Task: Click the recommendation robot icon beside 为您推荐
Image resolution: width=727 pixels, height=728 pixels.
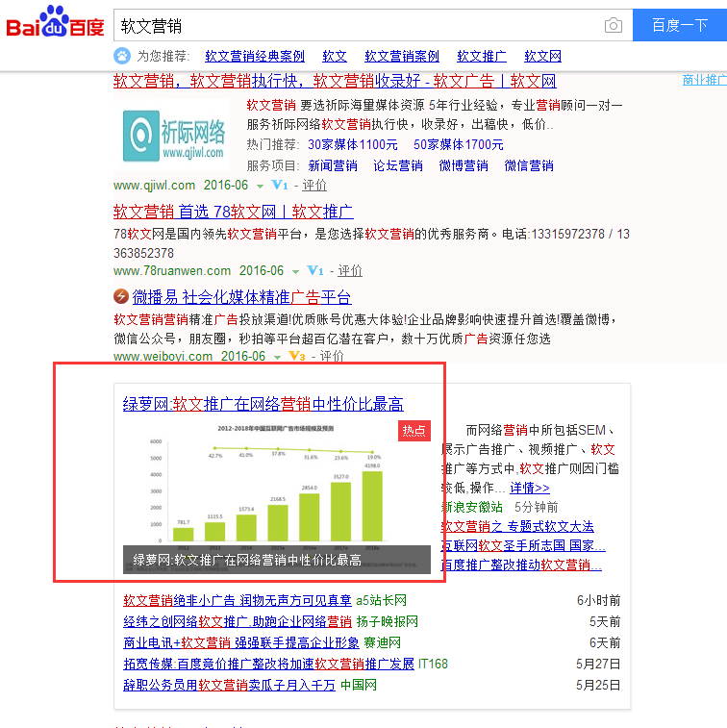Action: click(122, 56)
